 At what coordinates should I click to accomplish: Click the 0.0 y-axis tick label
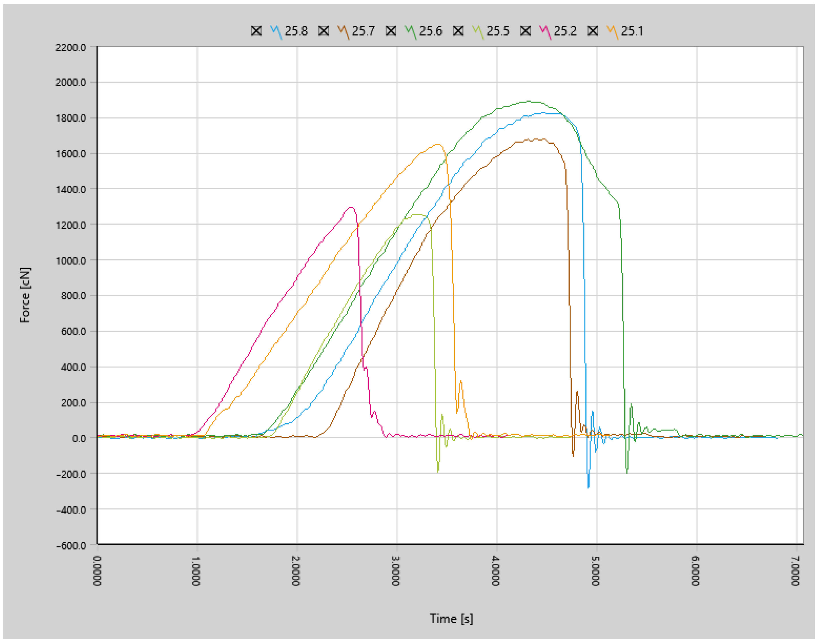(79, 438)
